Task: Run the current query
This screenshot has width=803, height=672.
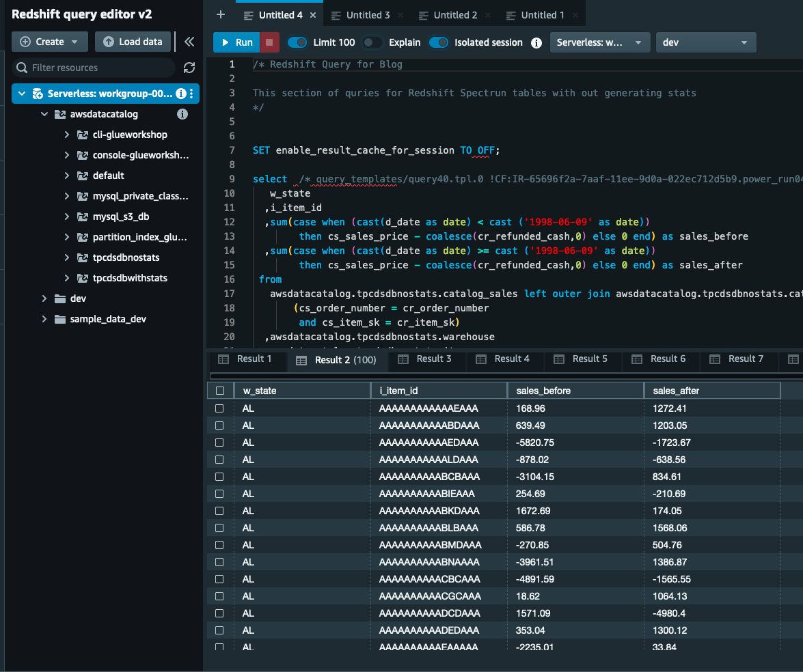Action: tap(236, 42)
